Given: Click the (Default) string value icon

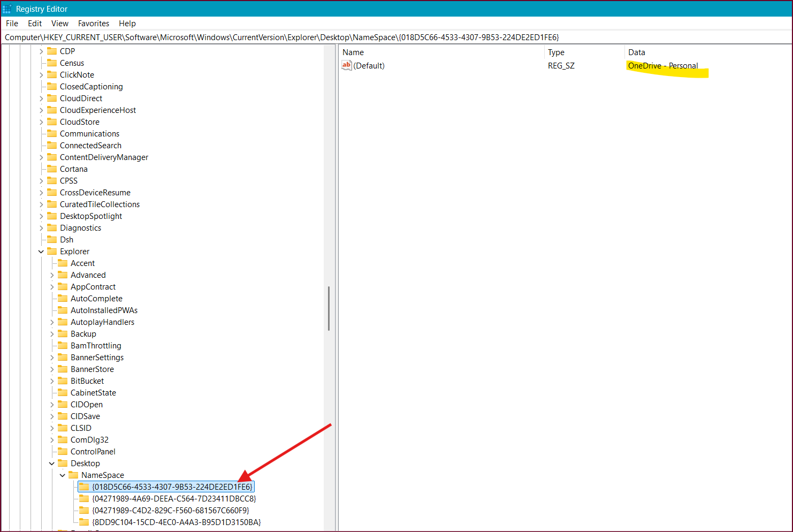Looking at the screenshot, I should (347, 65).
